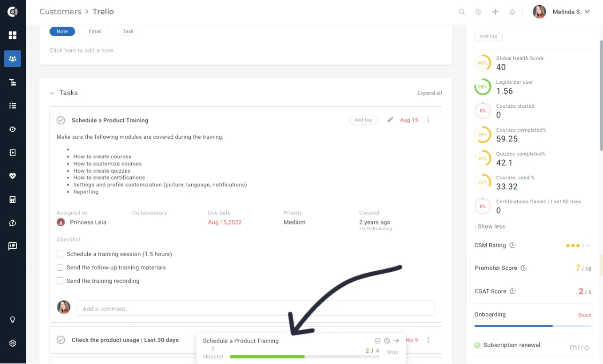Edit Schedule a Product Training with pencil icon
Viewport: 603px width, 364px height.
click(390, 120)
